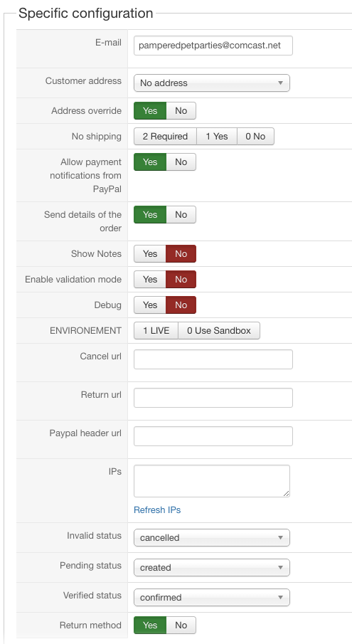Select 0 No for No shipping
The height and width of the screenshot is (644, 352).
255,137
